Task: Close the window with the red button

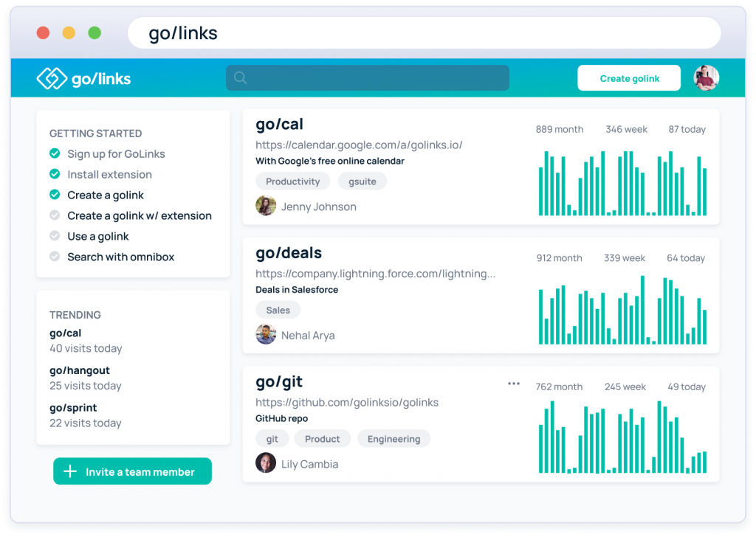Action: 43,32
